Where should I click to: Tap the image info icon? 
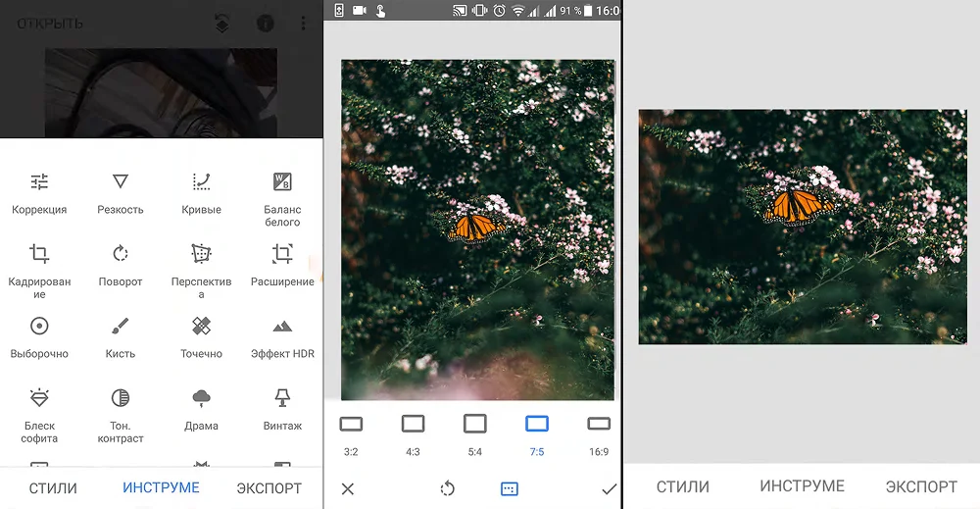coord(265,24)
